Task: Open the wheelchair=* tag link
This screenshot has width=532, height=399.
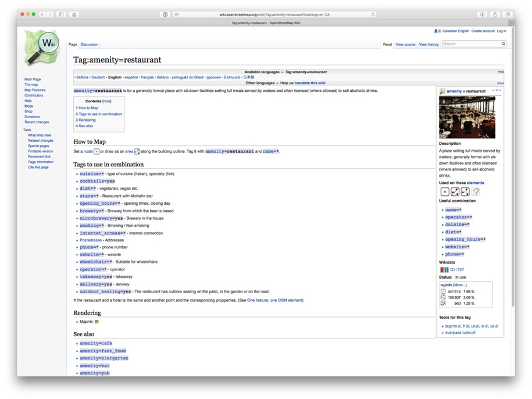Action: 96,262
